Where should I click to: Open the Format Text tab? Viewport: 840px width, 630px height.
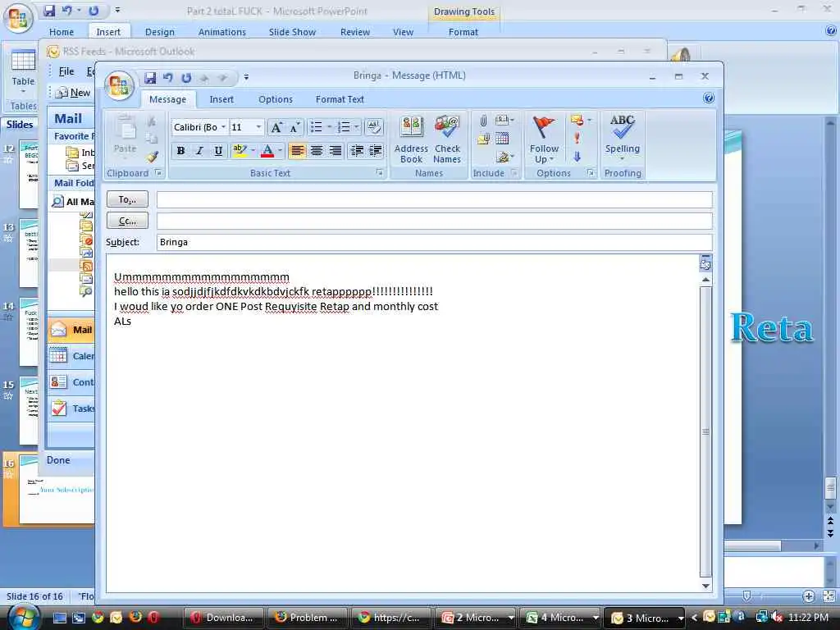point(340,99)
